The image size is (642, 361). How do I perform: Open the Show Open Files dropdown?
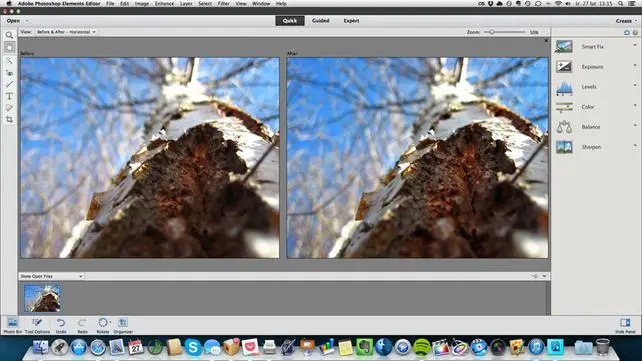51,276
